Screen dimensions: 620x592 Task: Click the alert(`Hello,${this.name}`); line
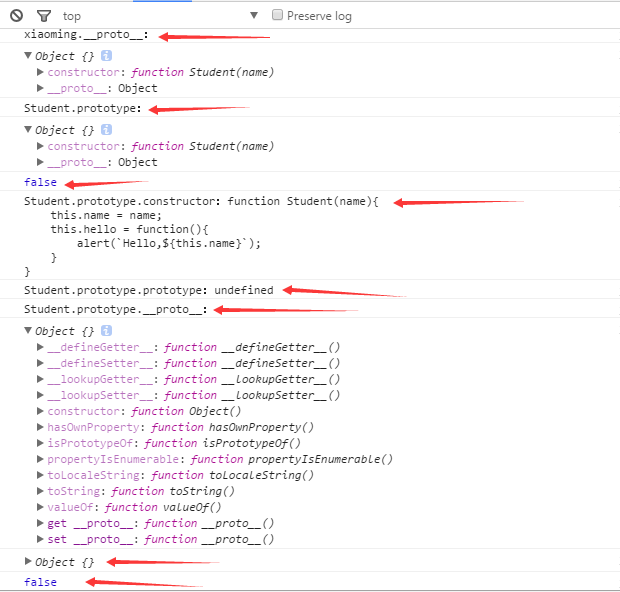169,243
